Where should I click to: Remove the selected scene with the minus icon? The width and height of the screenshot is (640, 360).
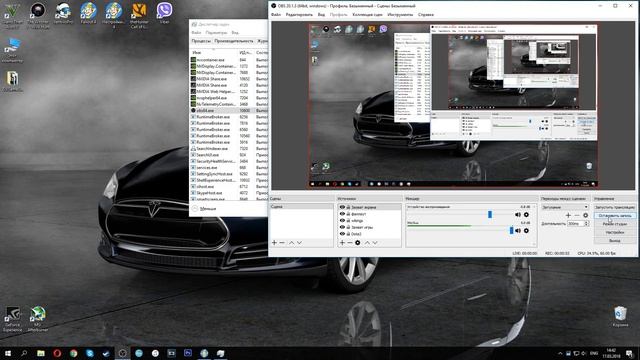coord(282,243)
